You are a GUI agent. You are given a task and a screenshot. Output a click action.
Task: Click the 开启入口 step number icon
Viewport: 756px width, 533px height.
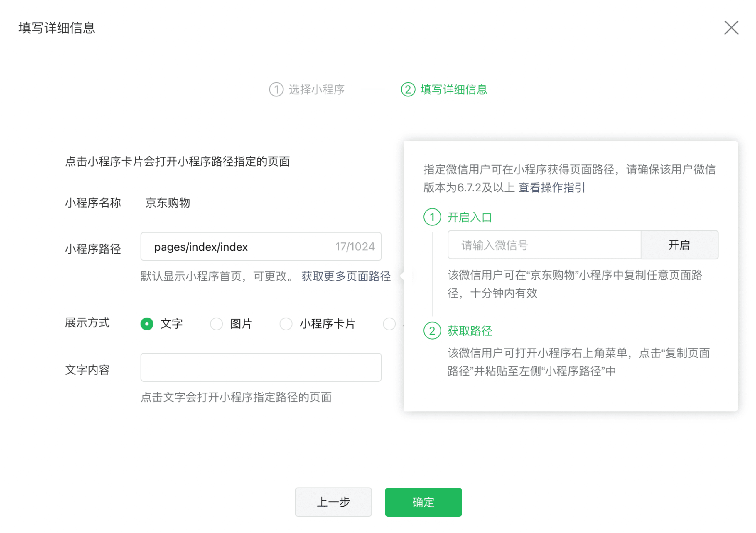click(432, 217)
